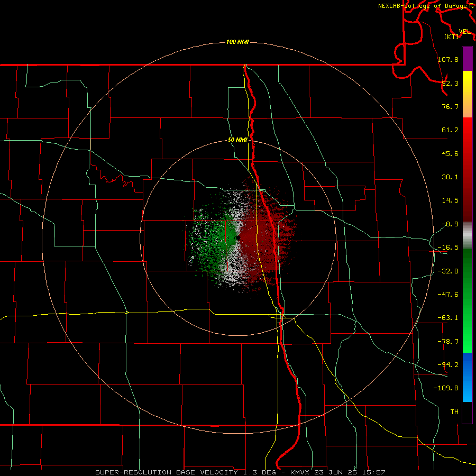Viewport: 476px width, 476px height.
Task: Click the TH legend label
Action: pos(454,411)
